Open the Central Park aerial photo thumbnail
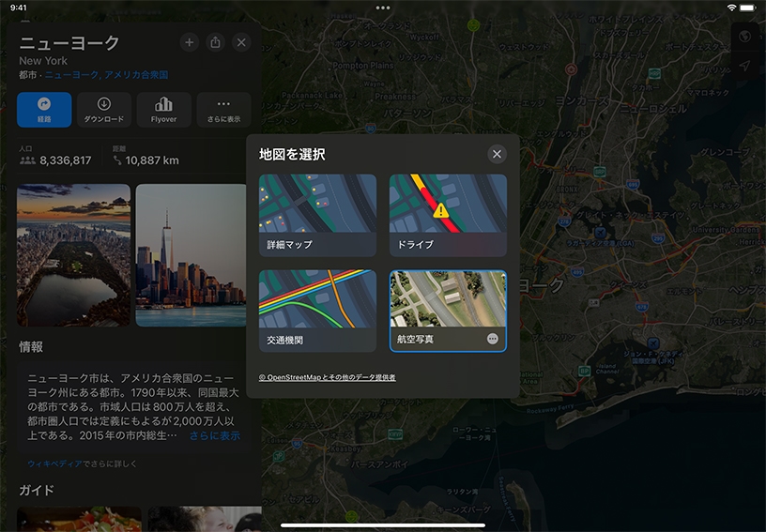The width and height of the screenshot is (766, 532). [73, 254]
